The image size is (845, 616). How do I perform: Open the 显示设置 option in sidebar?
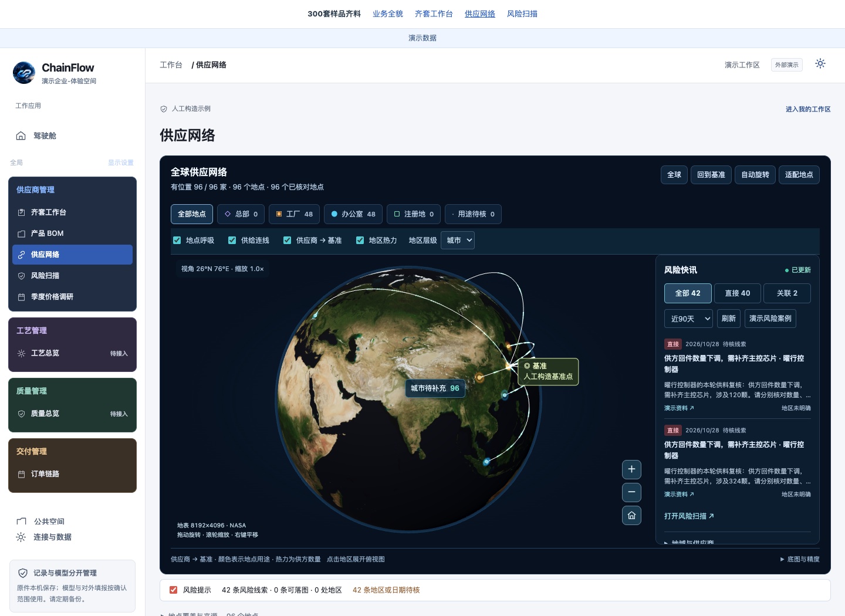click(x=121, y=163)
